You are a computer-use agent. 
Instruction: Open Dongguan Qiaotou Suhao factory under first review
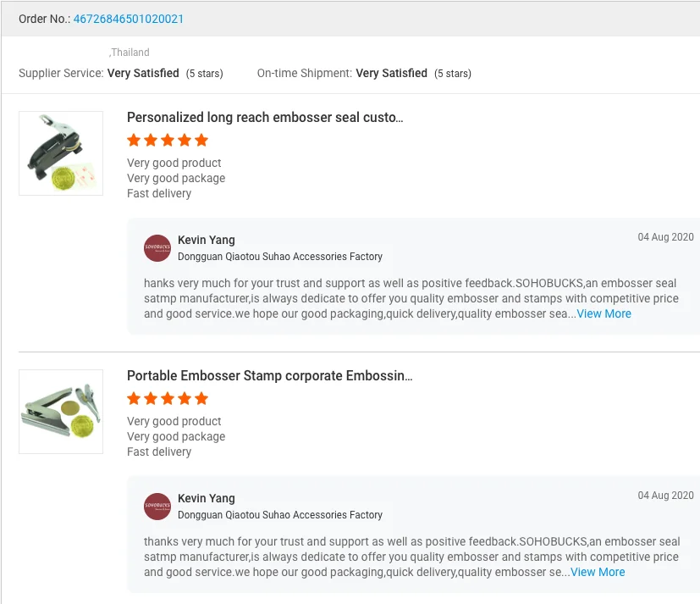[x=280, y=257]
